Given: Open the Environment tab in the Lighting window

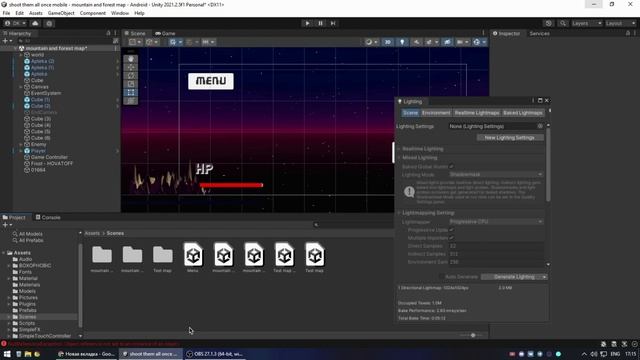Looking at the screenshot, I should click(x=436, y=113).
